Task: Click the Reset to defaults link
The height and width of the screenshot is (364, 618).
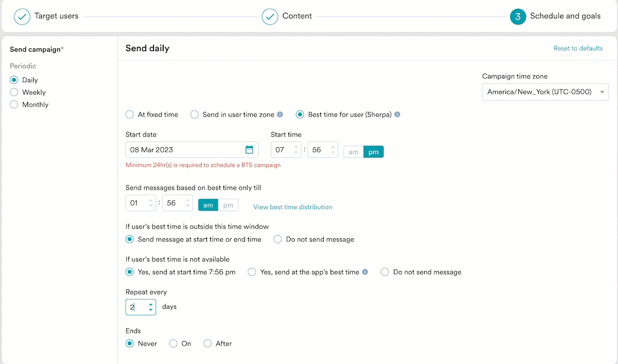Action: pos(578,49)
